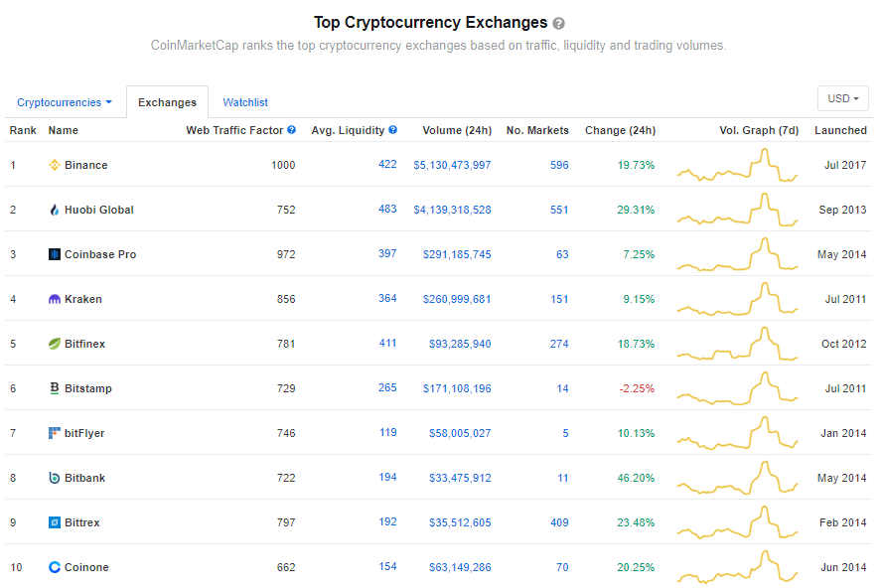The width and height of the screenshot is (883, 588).
Task: Click the help icon beside page title
Action: click(x=559, y=23)
